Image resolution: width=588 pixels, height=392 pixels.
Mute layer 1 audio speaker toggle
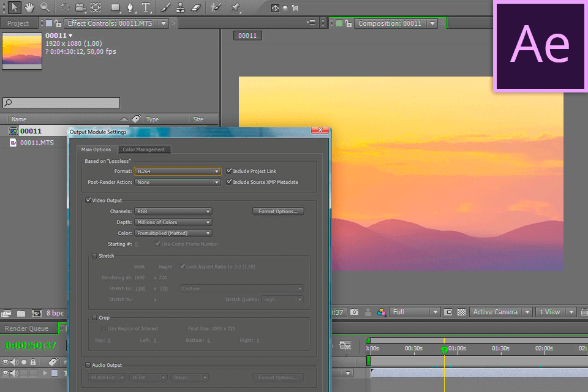[15, 373]
